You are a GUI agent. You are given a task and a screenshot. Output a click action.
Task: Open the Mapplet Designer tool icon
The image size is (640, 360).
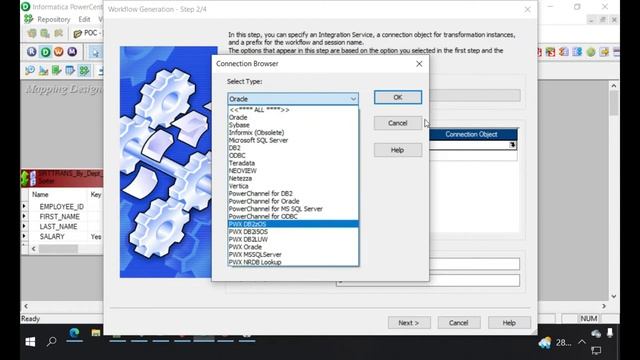(x=70, y=71)
